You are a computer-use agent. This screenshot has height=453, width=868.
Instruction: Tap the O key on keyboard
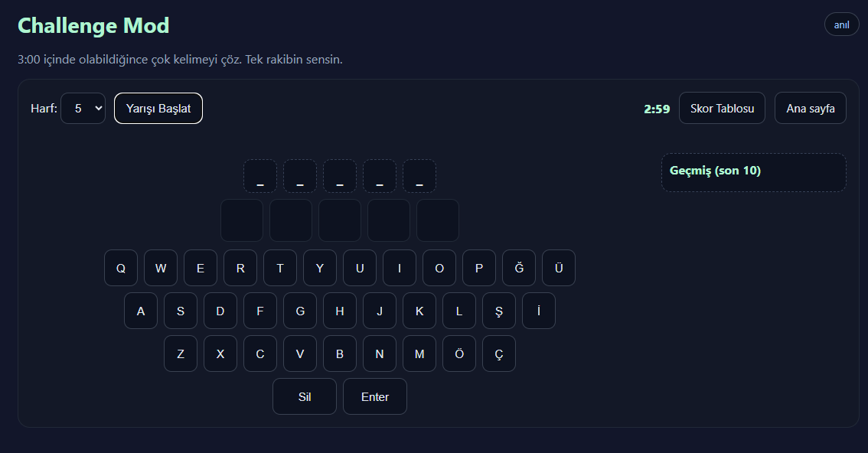pyautogui.click(x=439, y=269)
